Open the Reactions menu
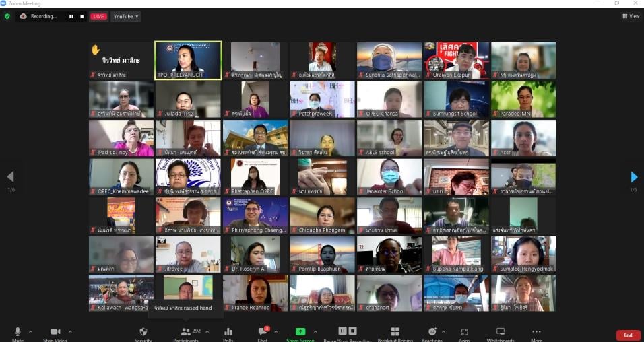 click(x=432, y=334)
